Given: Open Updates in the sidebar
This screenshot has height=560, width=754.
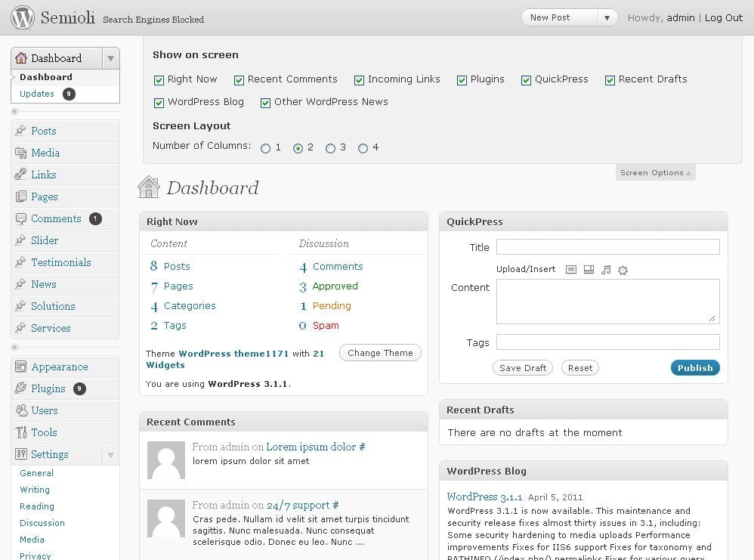Looking at the screenshot, I should 37,94.
